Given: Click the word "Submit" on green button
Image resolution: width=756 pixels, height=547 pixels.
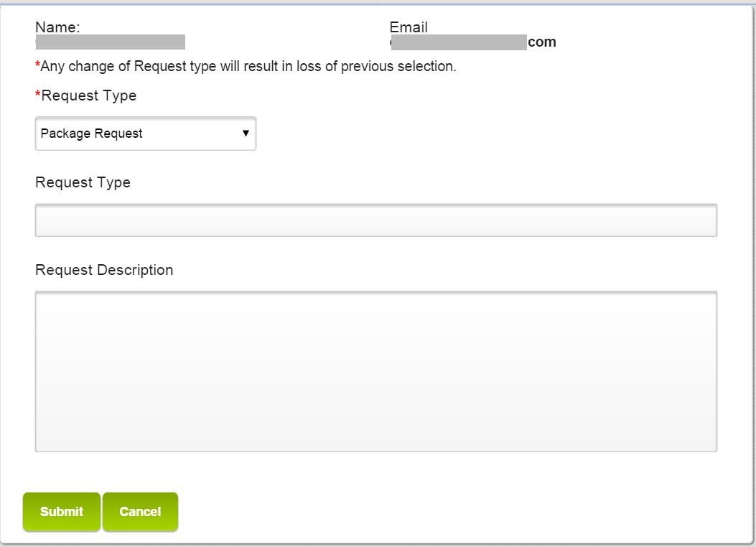Looking at the screenshot, I should click(62, 512).
